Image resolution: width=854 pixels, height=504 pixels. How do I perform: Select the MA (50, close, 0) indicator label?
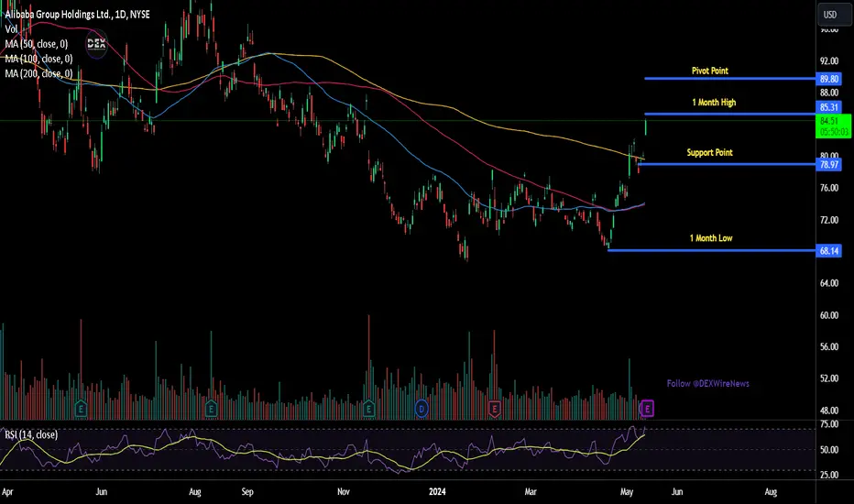pyautogui.click(x=37, y=44)
